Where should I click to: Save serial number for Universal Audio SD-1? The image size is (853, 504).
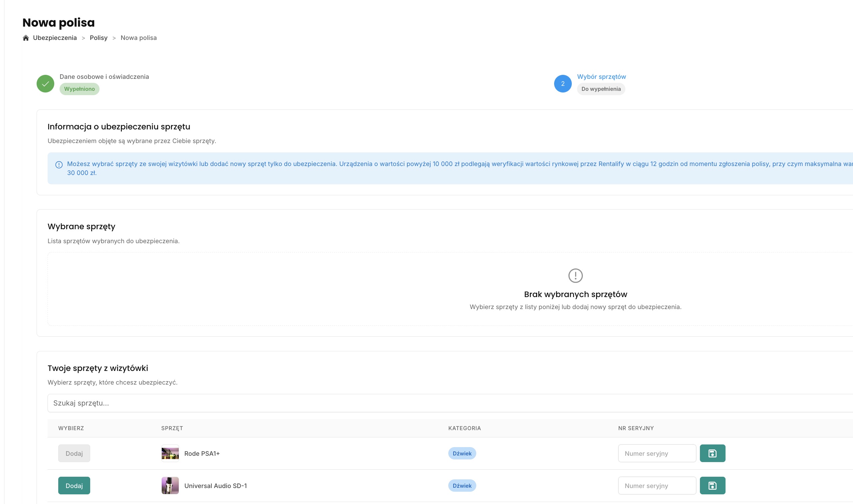[712, 485]
